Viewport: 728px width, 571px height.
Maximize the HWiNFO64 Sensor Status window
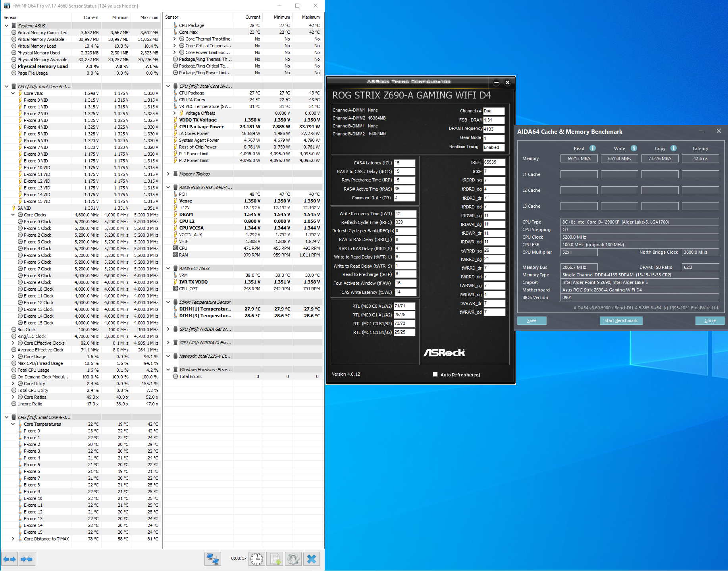tap(297, 6)
